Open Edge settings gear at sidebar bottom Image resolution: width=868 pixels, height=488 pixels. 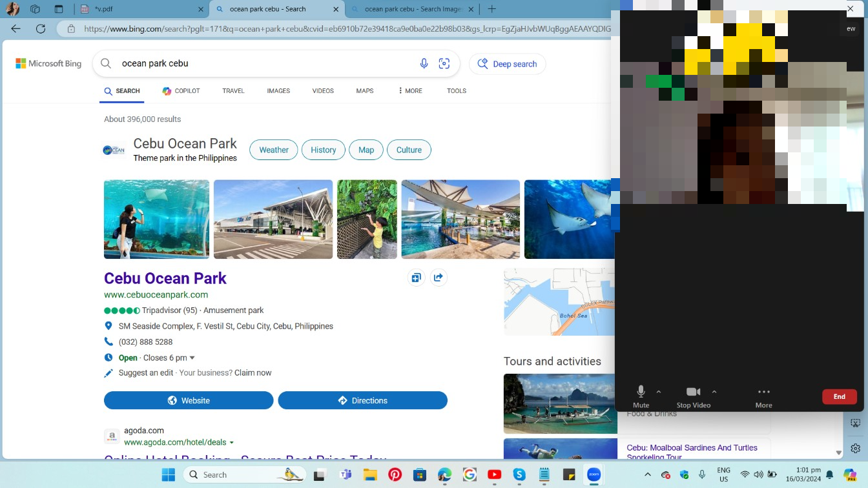pos(856,448)
